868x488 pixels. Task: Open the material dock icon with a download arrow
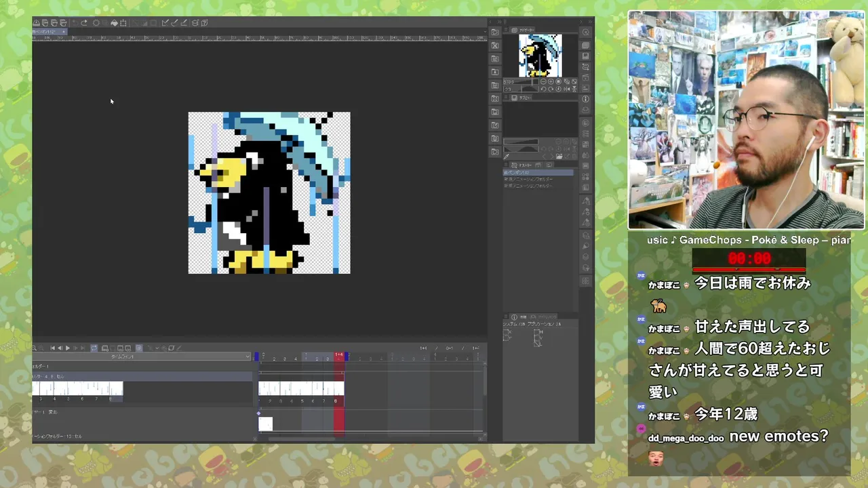(x=495, y=72)
